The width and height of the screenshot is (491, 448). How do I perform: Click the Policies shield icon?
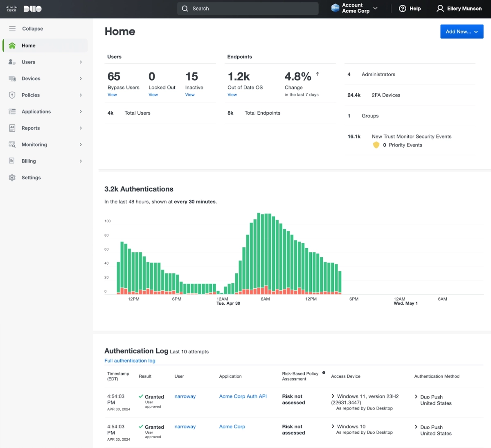12,95
